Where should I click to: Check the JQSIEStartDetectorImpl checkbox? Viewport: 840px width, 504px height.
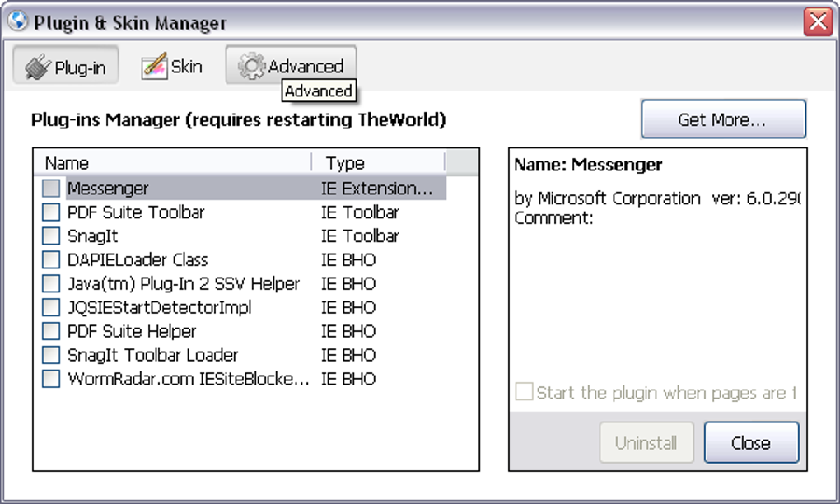tap(51, 307)
